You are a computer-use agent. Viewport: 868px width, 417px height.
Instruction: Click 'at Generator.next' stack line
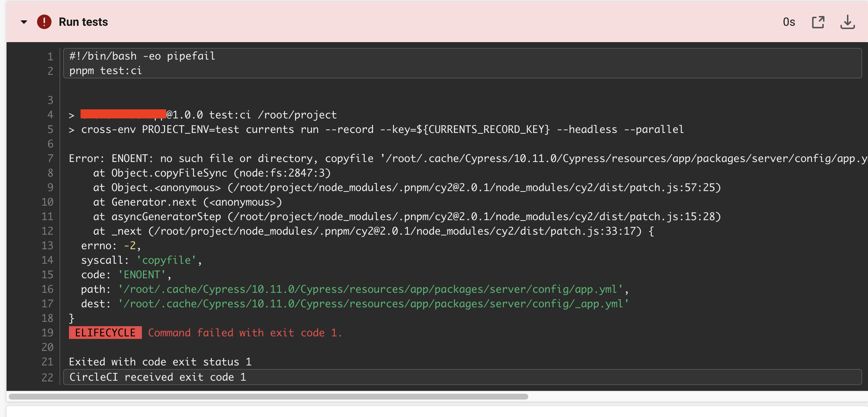(187, 202)
